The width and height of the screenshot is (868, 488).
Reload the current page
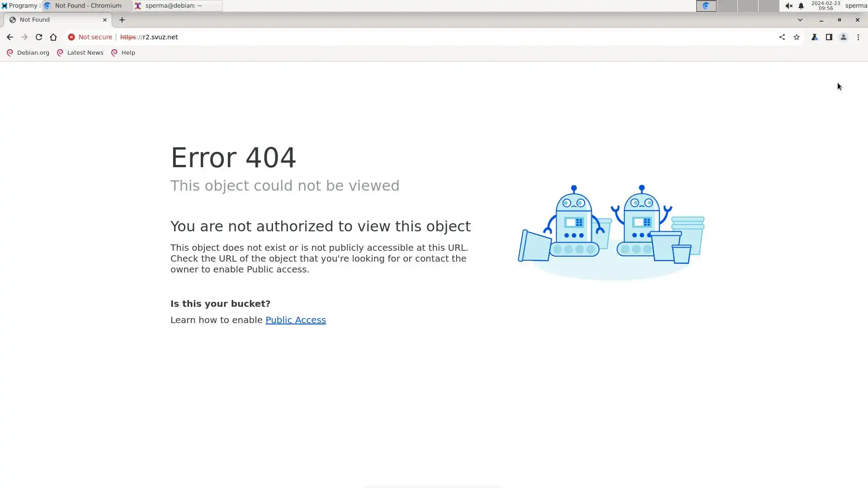pos(39,37)
